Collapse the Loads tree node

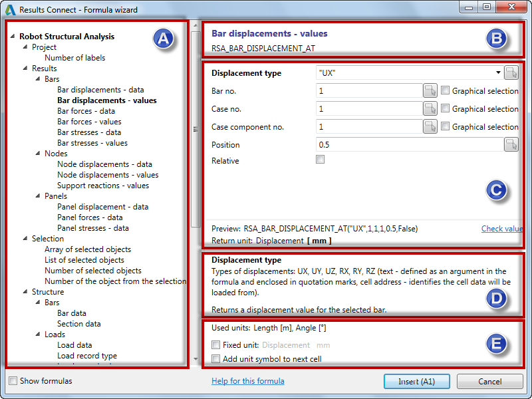point(38,334)
